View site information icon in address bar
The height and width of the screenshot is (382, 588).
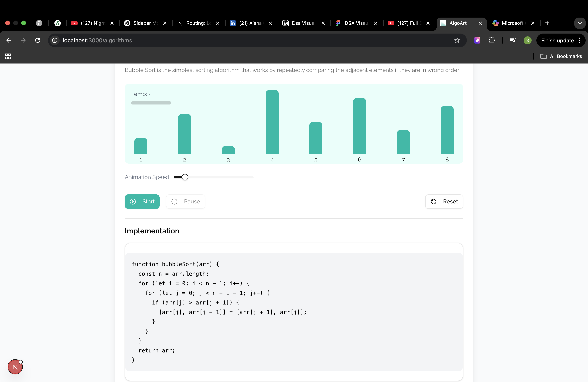click(x=55, y=41)
